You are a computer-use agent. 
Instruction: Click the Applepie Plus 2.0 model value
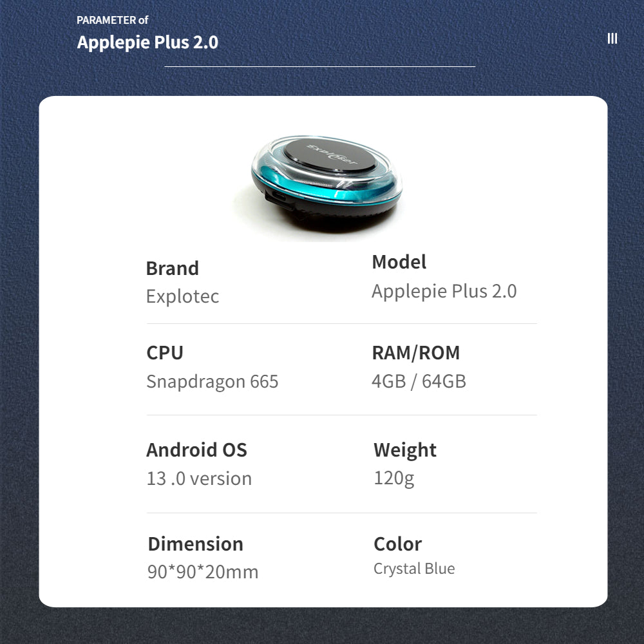444,291
